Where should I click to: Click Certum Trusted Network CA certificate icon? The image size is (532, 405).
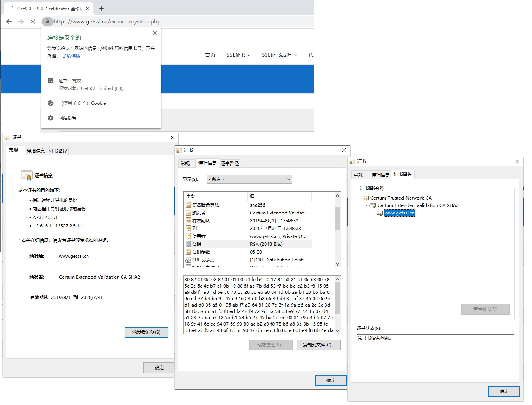[366, 198]
